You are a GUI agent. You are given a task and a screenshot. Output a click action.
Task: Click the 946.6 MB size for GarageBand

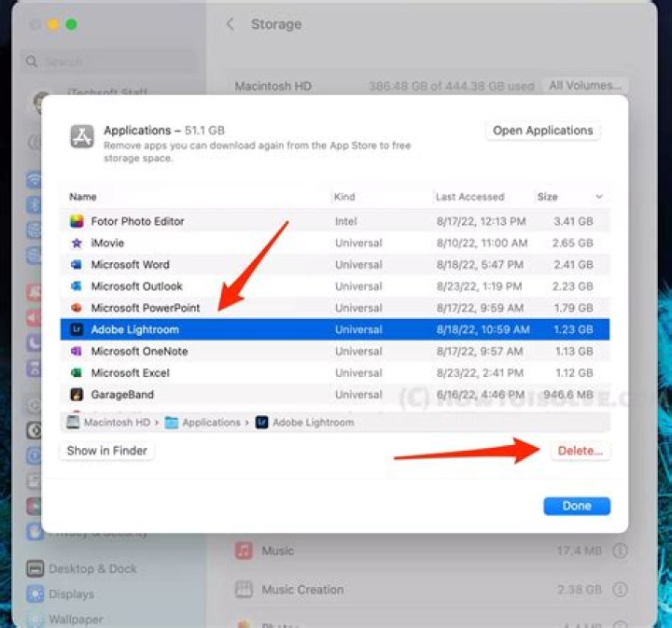568,394
